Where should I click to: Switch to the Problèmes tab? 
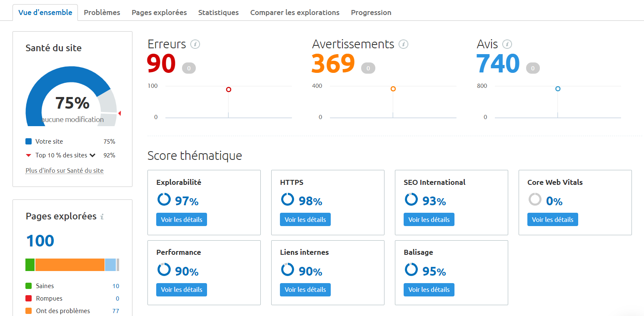click(x=102, y=12)
